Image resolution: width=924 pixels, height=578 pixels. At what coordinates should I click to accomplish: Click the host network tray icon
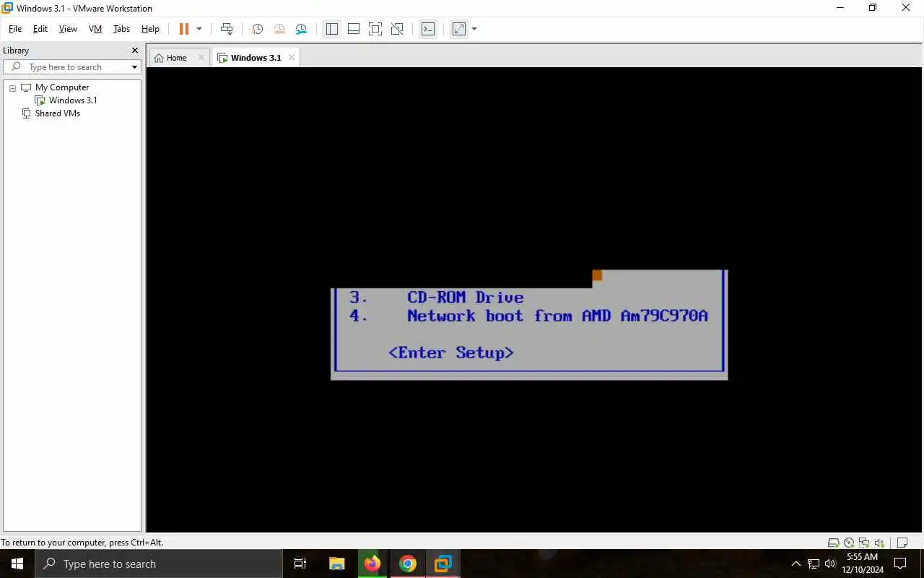[x=814, y=564]
